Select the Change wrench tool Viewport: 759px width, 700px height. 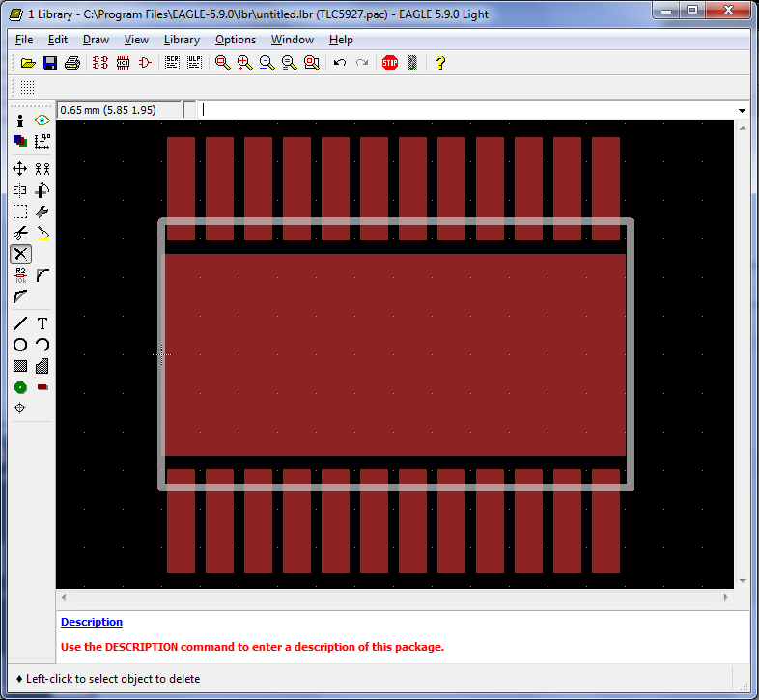[x=42, y=211]
